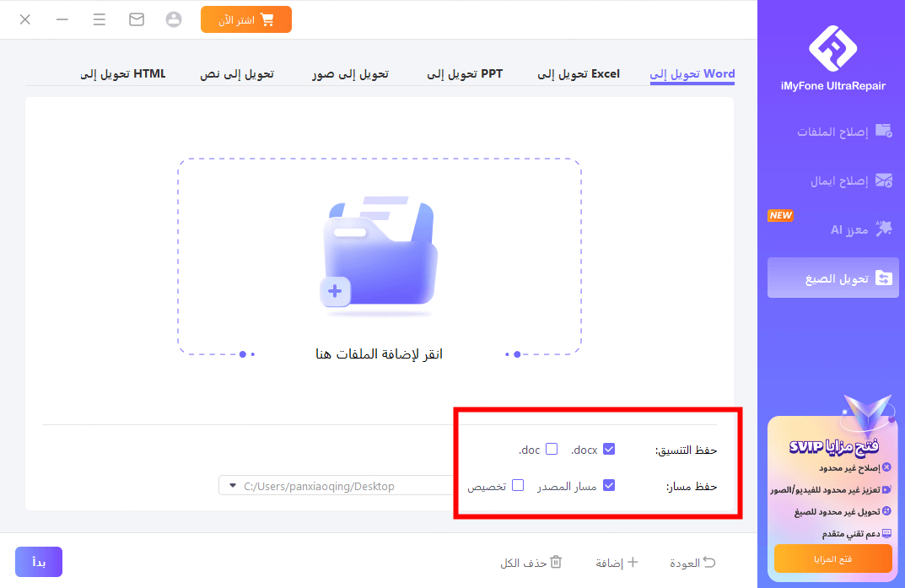Click the format conversion sidebar icon

[884, 278]
